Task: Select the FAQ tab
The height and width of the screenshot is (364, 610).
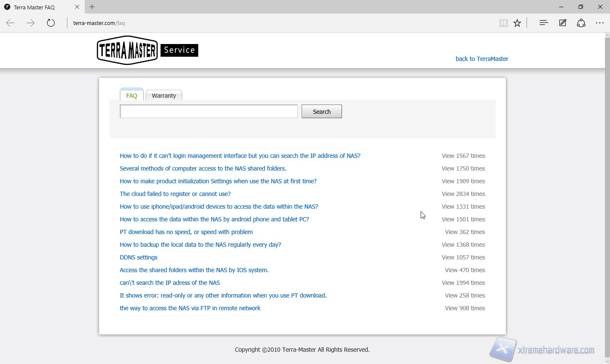Action: [x=132, y=96]
